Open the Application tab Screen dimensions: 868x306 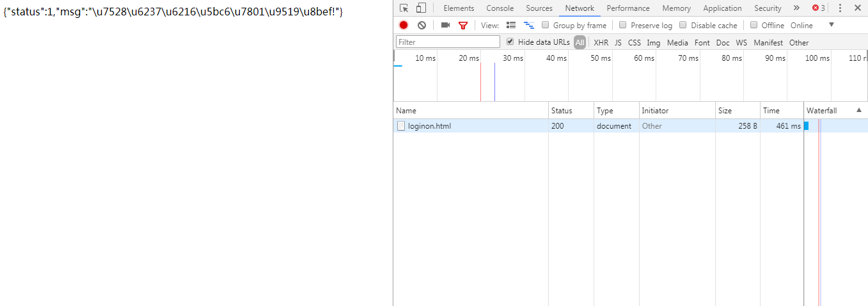(x=722, y=8)
